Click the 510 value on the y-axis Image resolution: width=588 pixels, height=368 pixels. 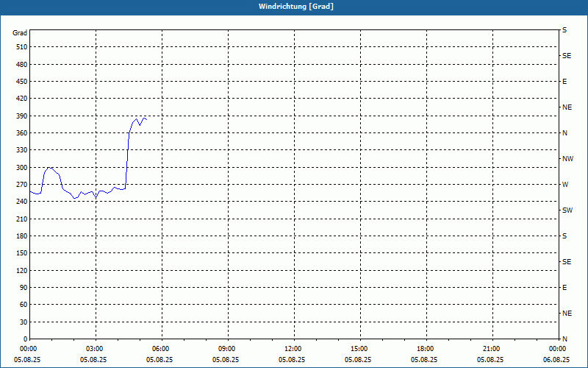tap(22, 47)
